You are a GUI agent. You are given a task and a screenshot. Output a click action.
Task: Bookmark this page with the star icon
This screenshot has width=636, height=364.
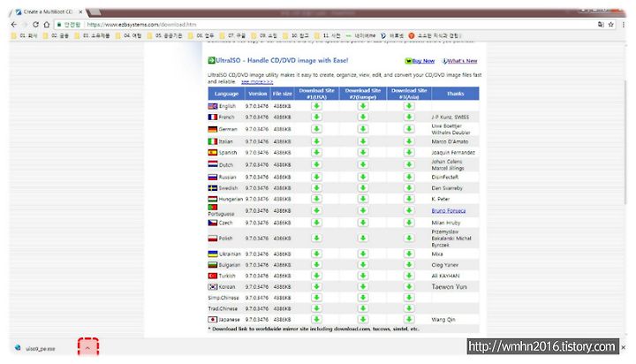pyautogui.click(x=611, y=25)
